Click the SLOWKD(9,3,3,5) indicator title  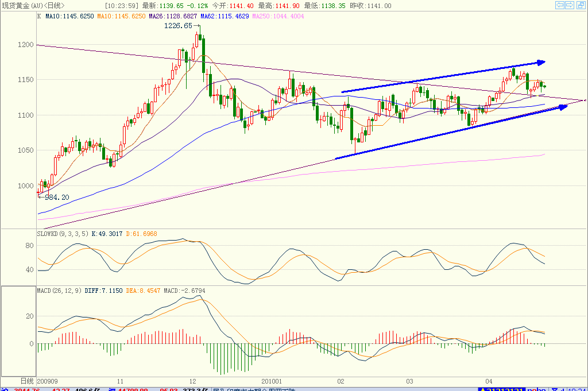[63, 234]
